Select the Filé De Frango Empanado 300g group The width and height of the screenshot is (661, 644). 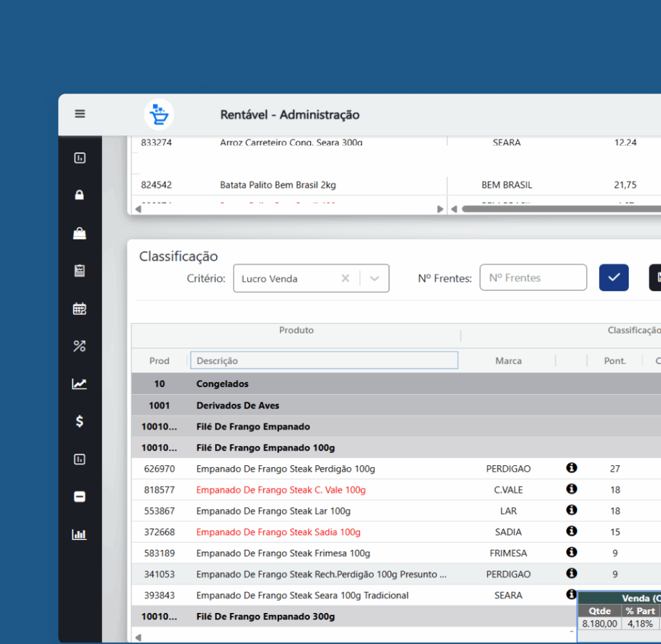(x=265, y=616)
